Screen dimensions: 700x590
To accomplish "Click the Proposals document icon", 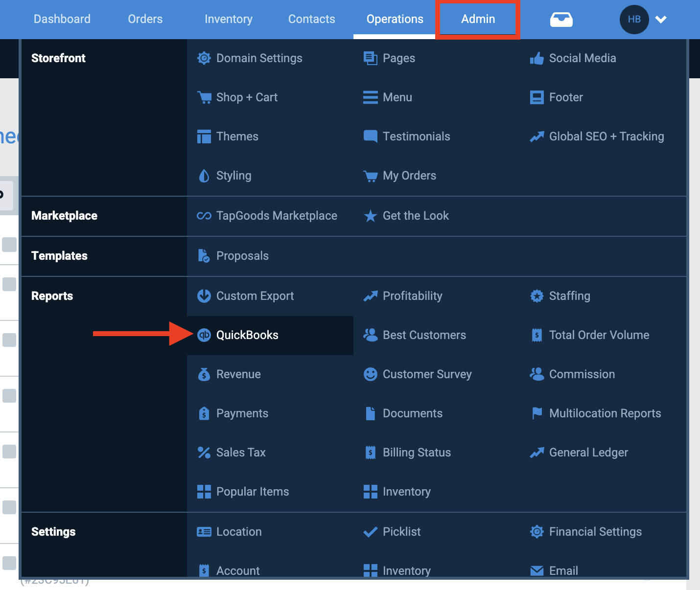I will pos(204,256).
